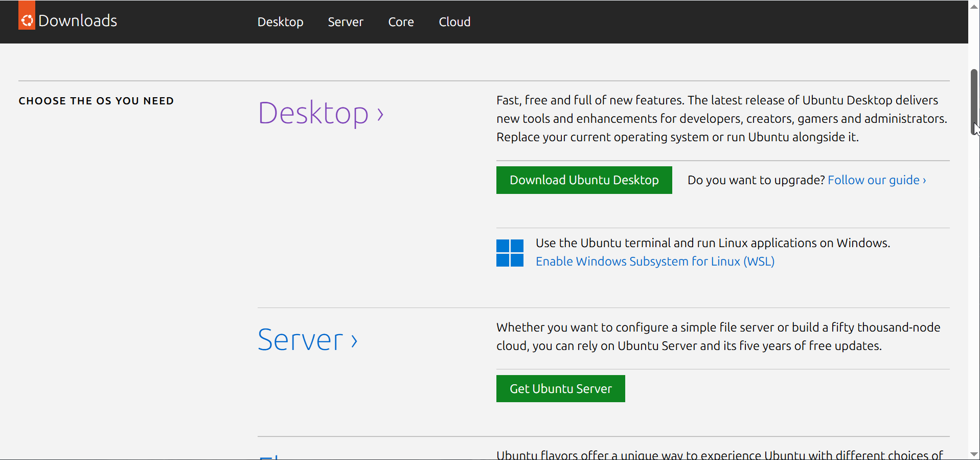Screen dimensions: 980x460
Task: Click the 'Fast, free and full' description
Action: [722, 119]
